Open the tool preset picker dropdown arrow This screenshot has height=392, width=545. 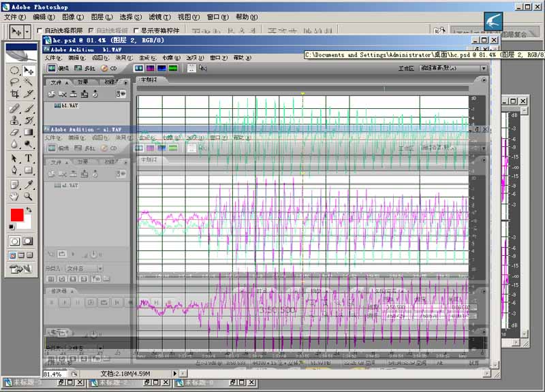27,31
